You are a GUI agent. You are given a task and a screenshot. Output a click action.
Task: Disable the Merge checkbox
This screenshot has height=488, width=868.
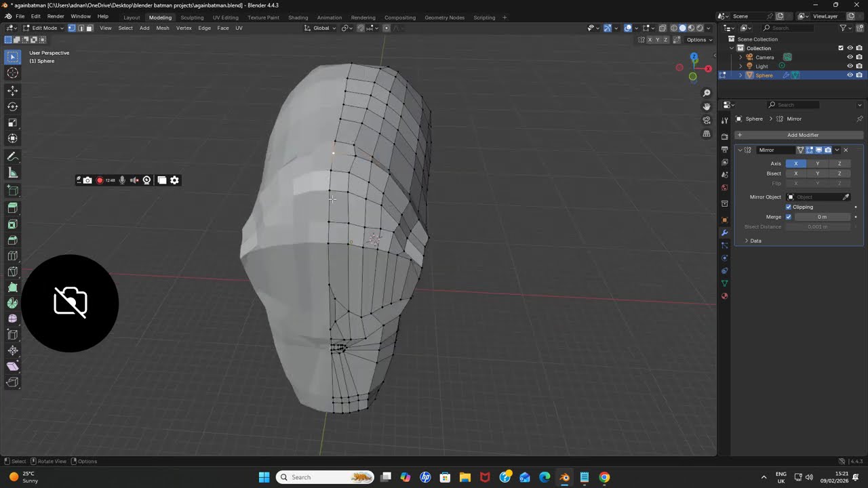[x=788, y=217]
